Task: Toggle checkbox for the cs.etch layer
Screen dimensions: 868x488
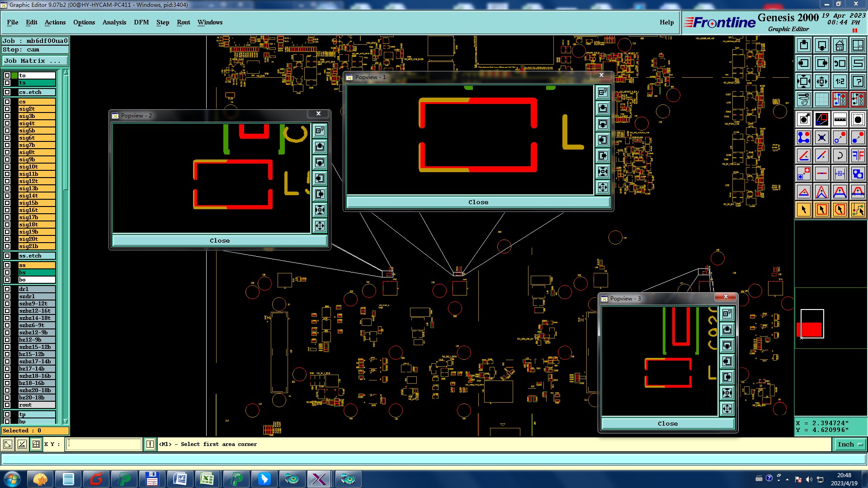Action: point(7,92)
